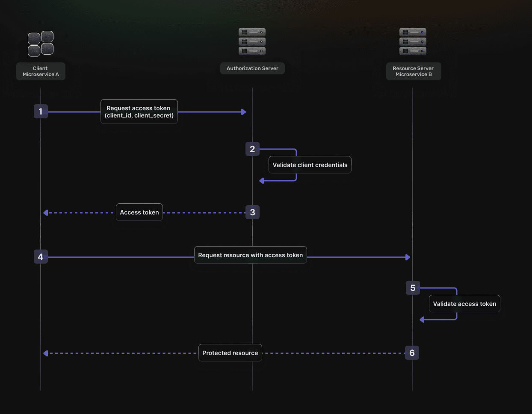This screenshot has height=414, width=532.
Task: Click the top server unit in Authorization Server stack
Action: (x=252, y=32)
